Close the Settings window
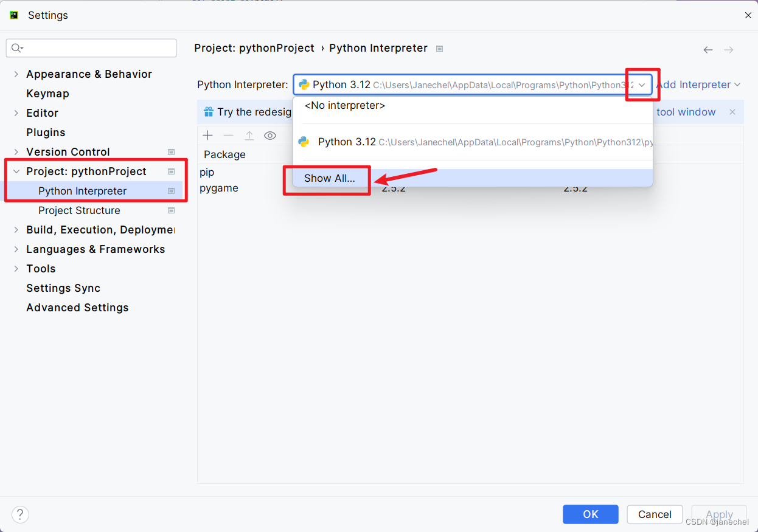The width and height of the screenshot is (758, 532). [x=748, y=15]
